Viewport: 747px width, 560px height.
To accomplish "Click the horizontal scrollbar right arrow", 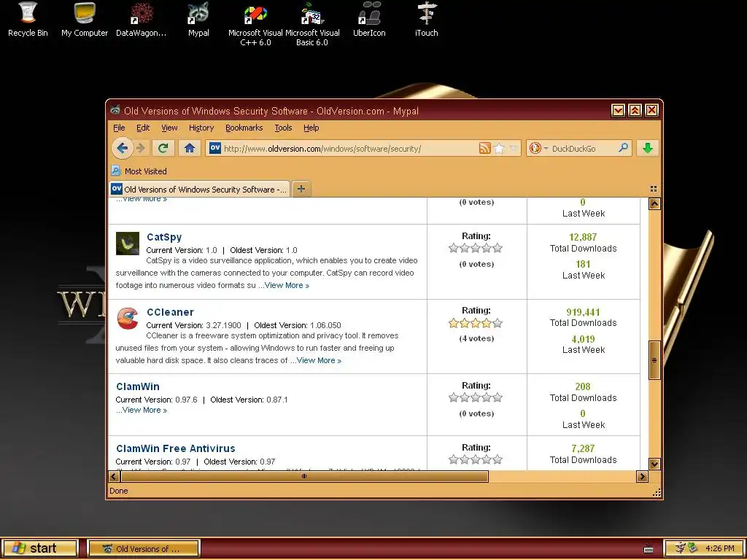I will (x=642, y=476).
